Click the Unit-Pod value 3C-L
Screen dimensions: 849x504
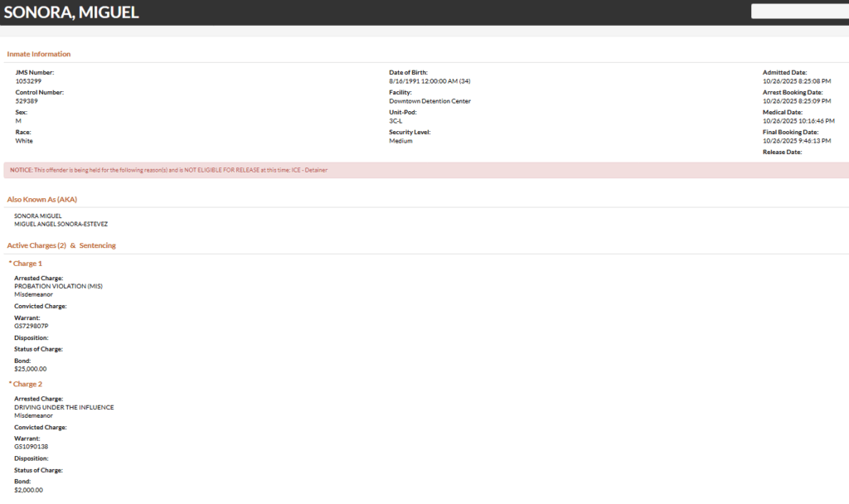(395, 121)
